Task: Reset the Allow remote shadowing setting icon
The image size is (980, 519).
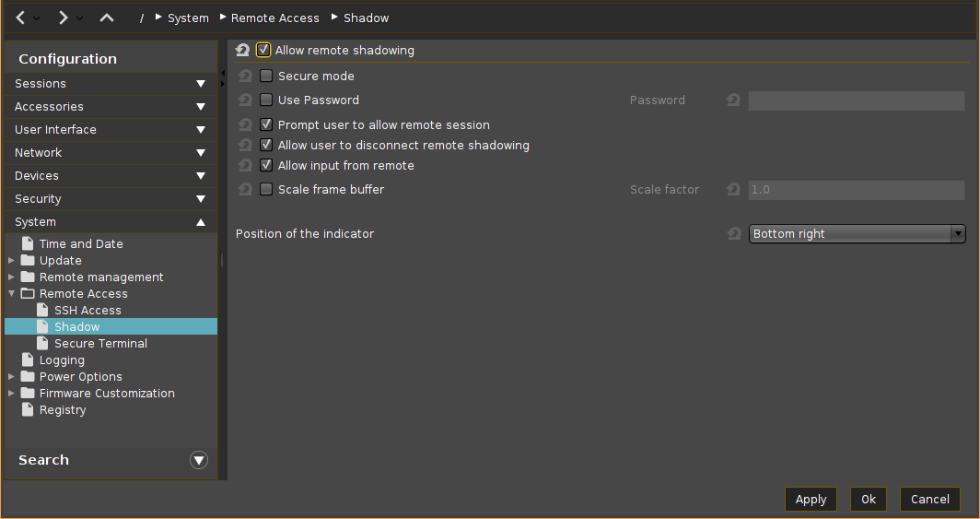Action: click(243, 51)
